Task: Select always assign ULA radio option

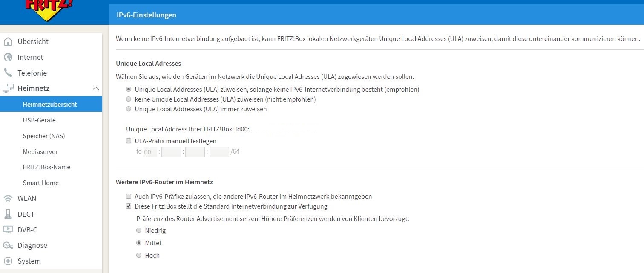Action: click(x=129, y=109)
